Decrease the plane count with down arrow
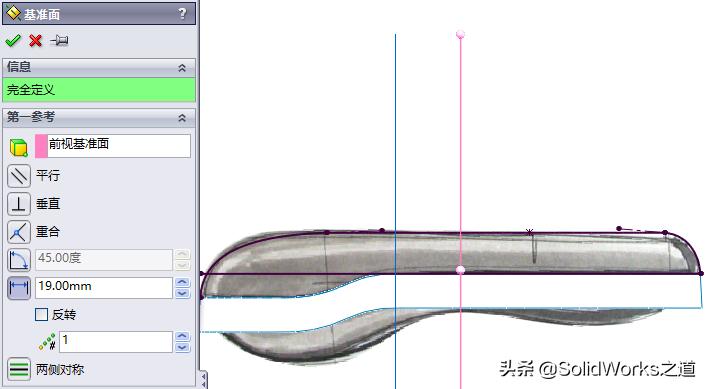The image size is (707, 389). pos(182,347)
